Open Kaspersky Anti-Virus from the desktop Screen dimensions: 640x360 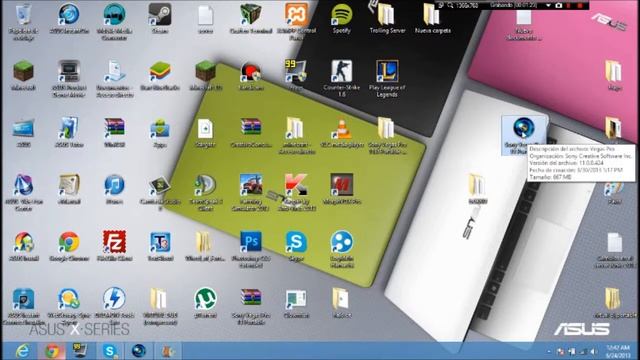[x=296, y=186]
